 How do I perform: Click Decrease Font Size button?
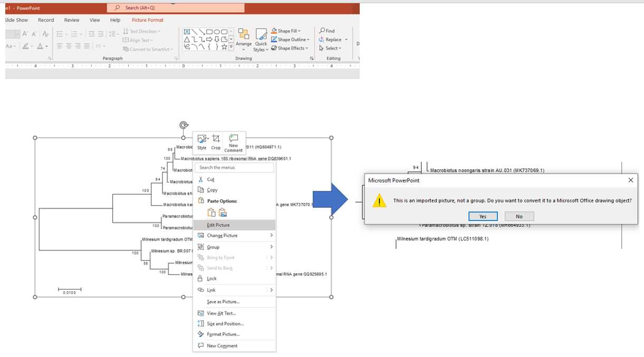(34, 34)
